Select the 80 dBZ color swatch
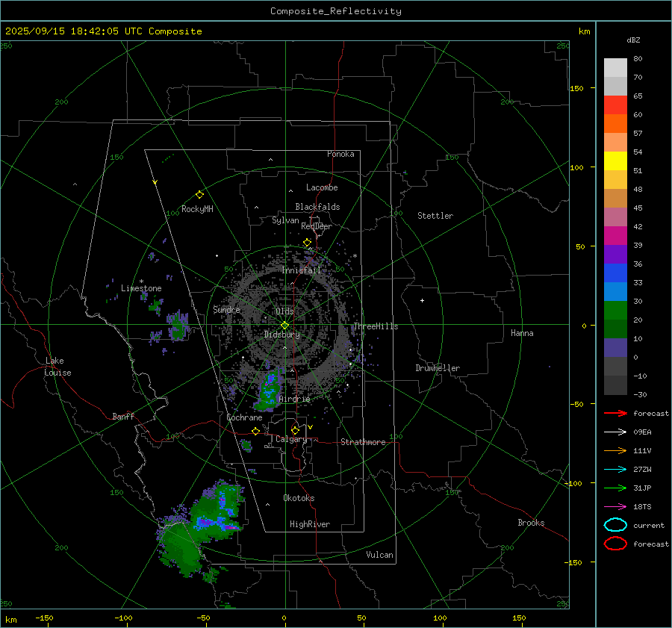Viewport: 672px width, 628px height. 615,68
